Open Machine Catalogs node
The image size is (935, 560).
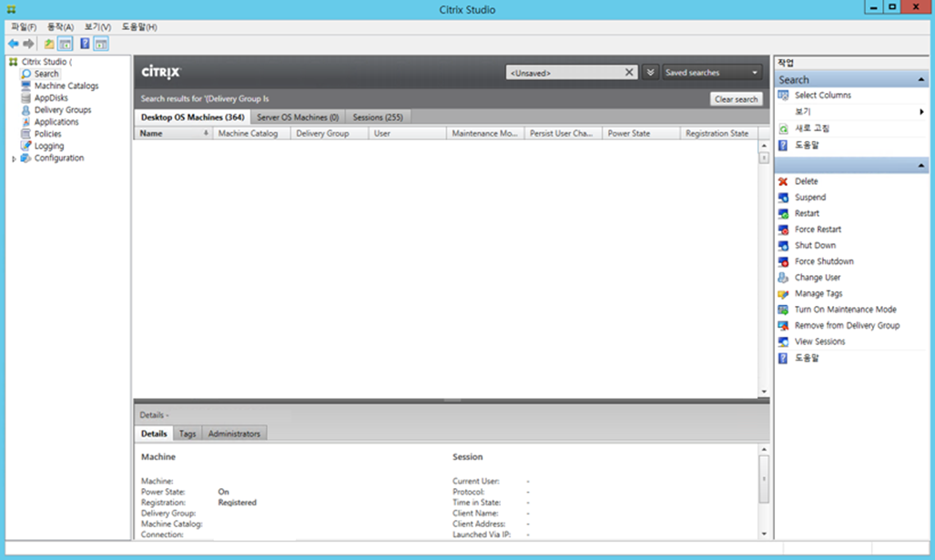[66, 86]
